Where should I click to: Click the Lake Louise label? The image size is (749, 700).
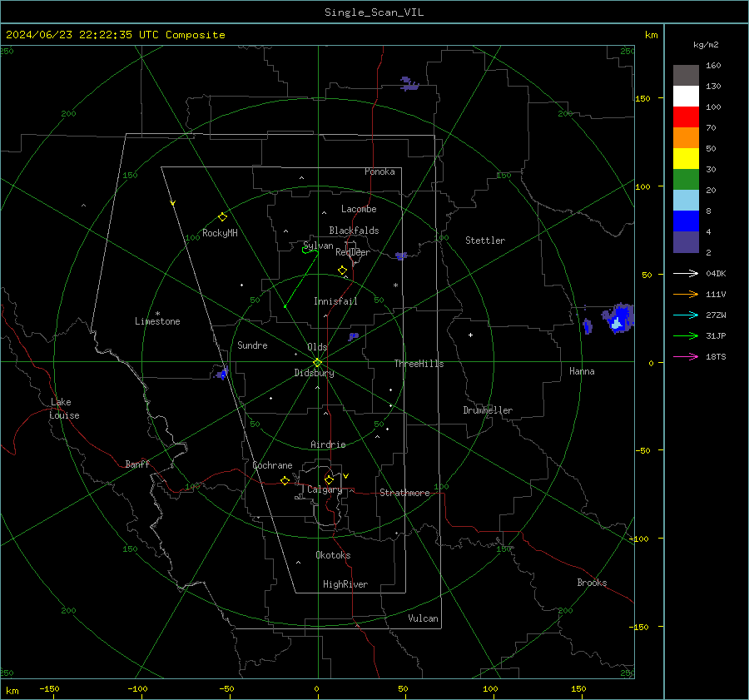[x=64, y=409]
